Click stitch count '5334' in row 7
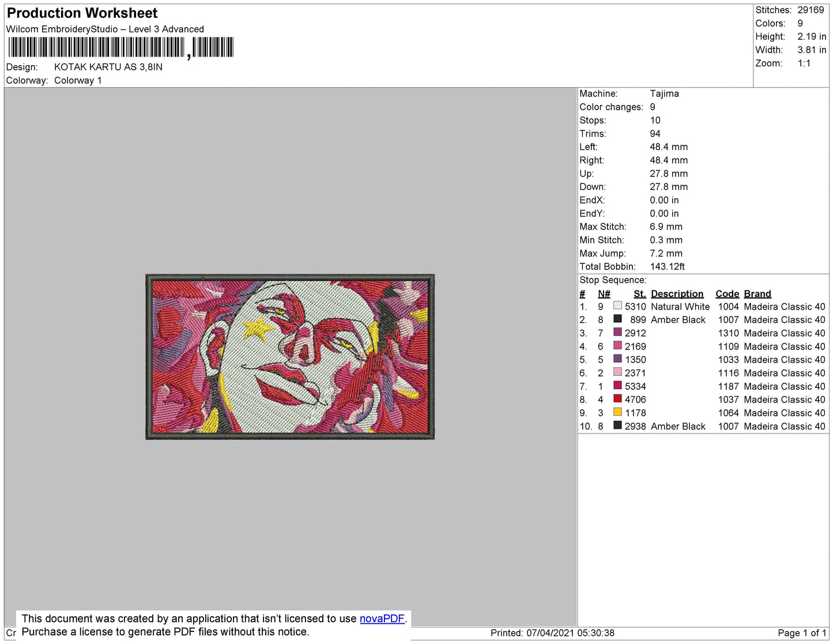 tap(635, 386)
